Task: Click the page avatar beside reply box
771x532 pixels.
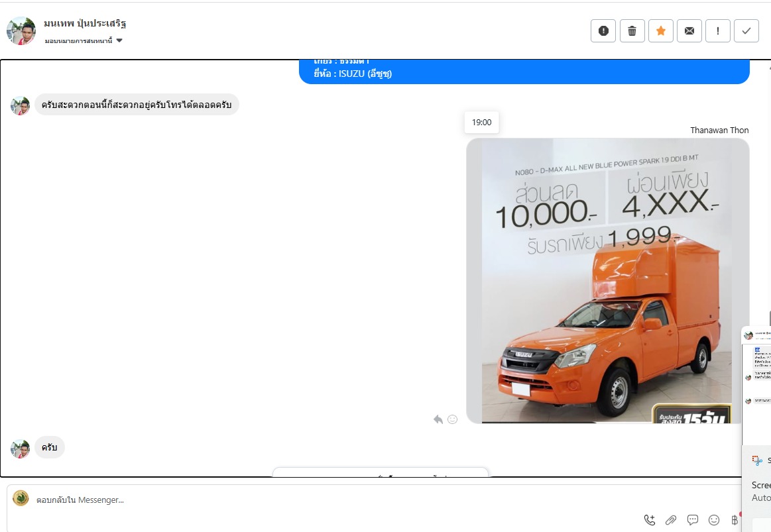Action: [x=21, y=498]
